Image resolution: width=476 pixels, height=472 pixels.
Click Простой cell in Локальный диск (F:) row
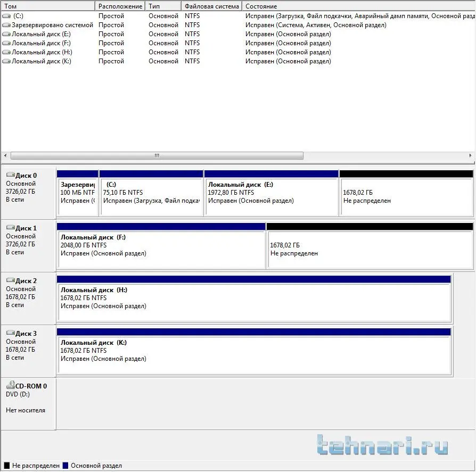[111, 43]
